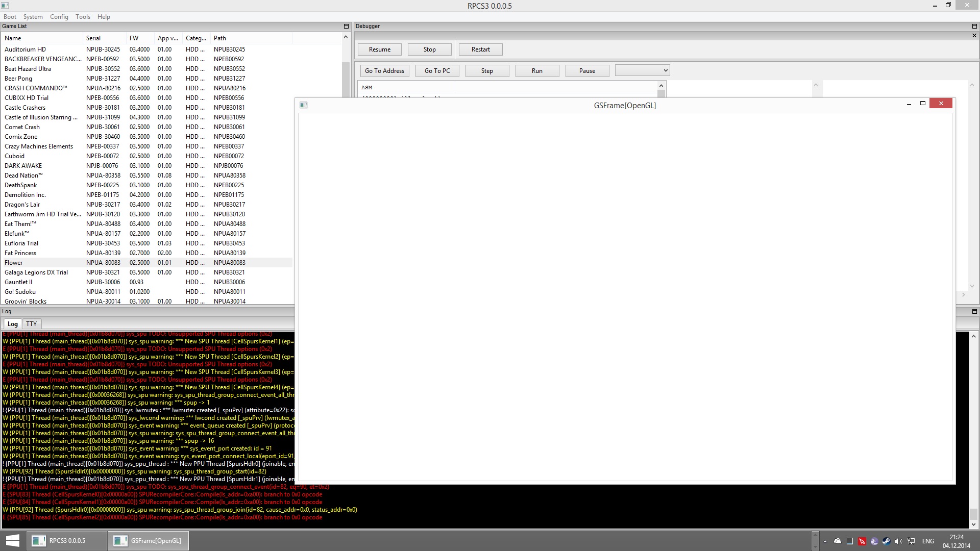980x551 pixels.
Task: Open the Boot menu
Action: click(x=10, y=17)
